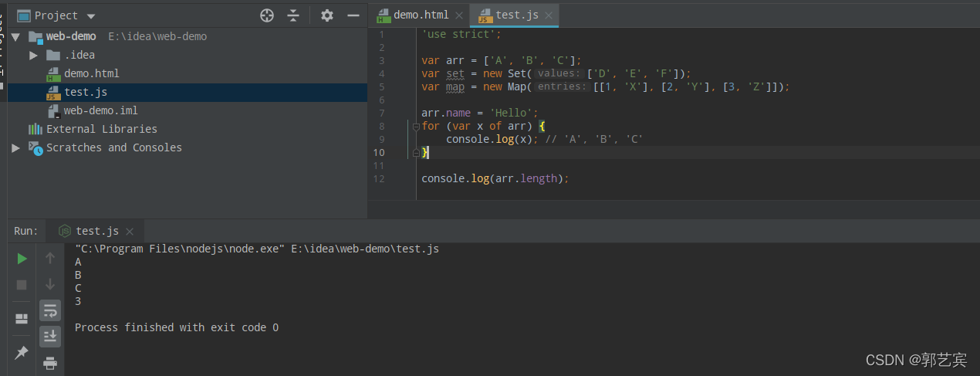Click the .idea folder icon
The image size is (980, 376).
coord(52,55)
